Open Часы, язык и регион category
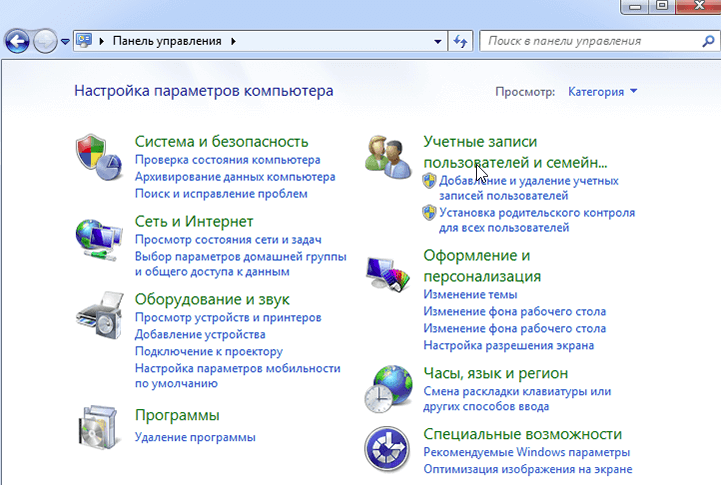The width and height of the screenshot is (721, 485). click(496, 373)
